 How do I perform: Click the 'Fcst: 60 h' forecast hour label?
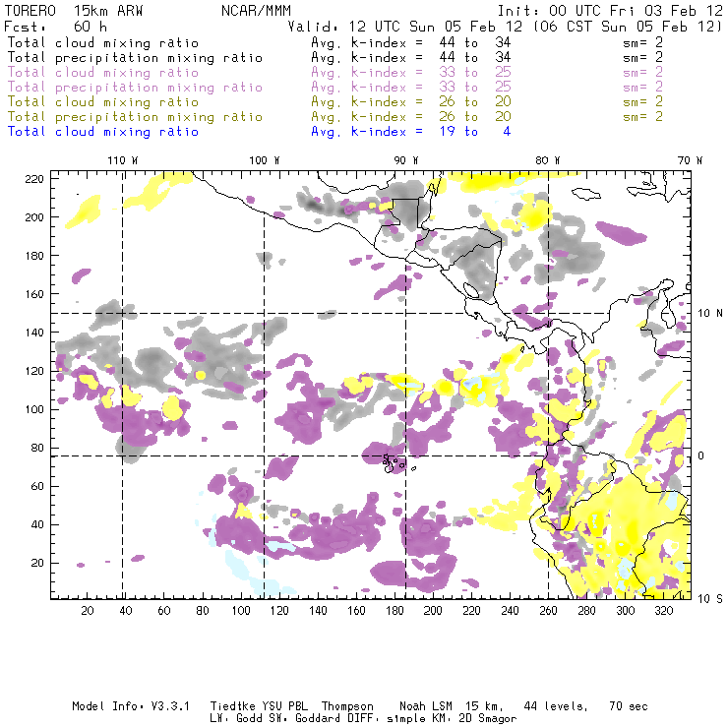coord(55,26)
